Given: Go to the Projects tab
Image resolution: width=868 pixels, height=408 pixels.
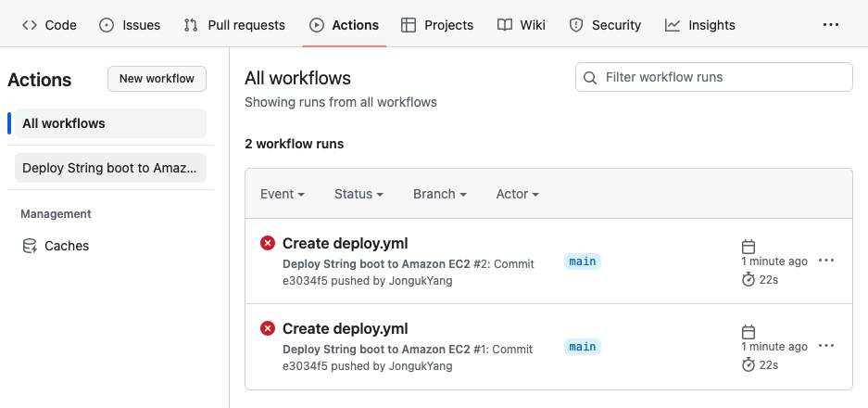Looking at the screenshot, I should tap(437, 25).
